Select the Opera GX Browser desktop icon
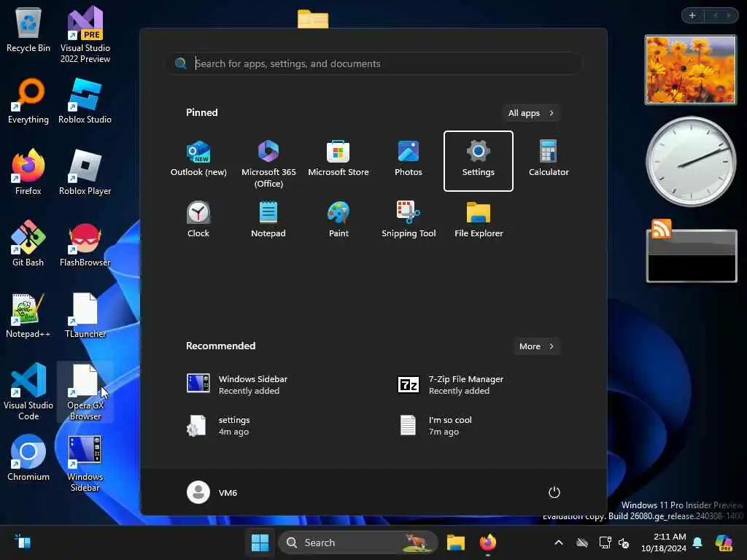Screen dimensions: 747x560 pyautogui.click(x=85, y=392)
